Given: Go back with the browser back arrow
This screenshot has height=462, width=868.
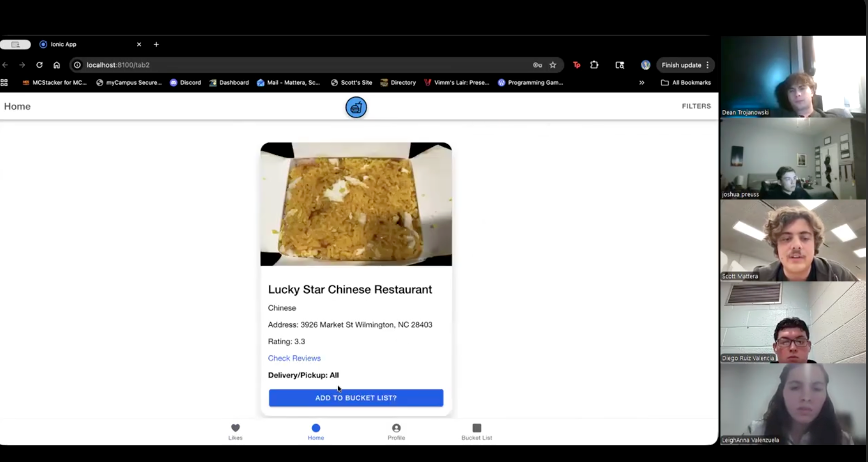Looking at the screenshot, I should pos(5,65).
